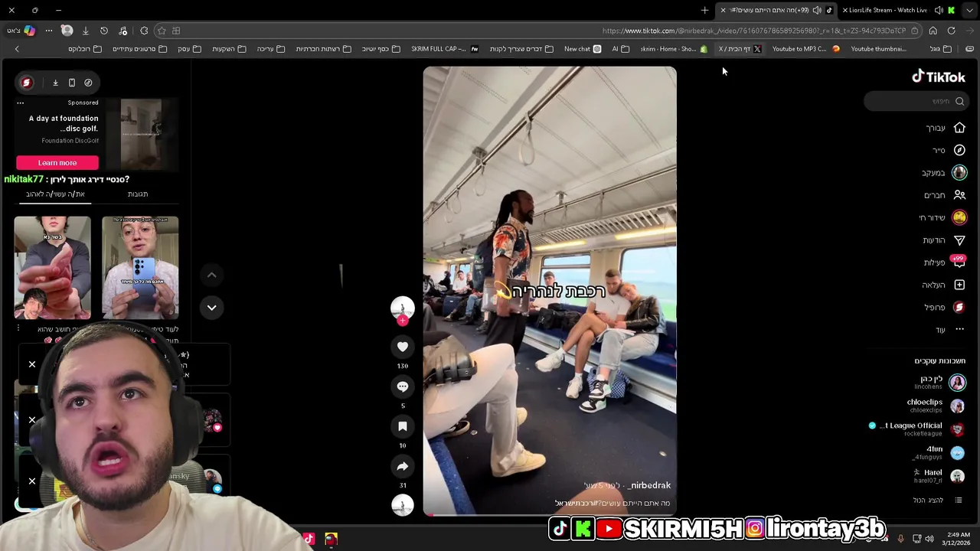Open the Following feed avatar icon

[959, 173]
